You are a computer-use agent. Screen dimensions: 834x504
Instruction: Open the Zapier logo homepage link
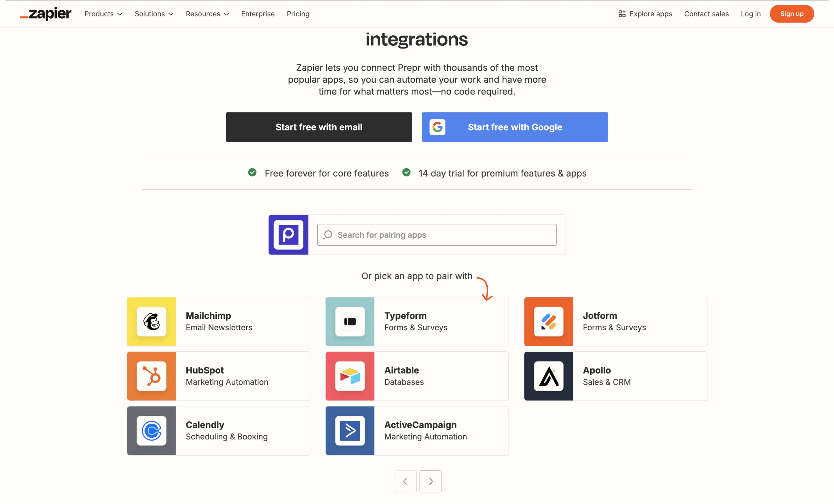(46, 13)
